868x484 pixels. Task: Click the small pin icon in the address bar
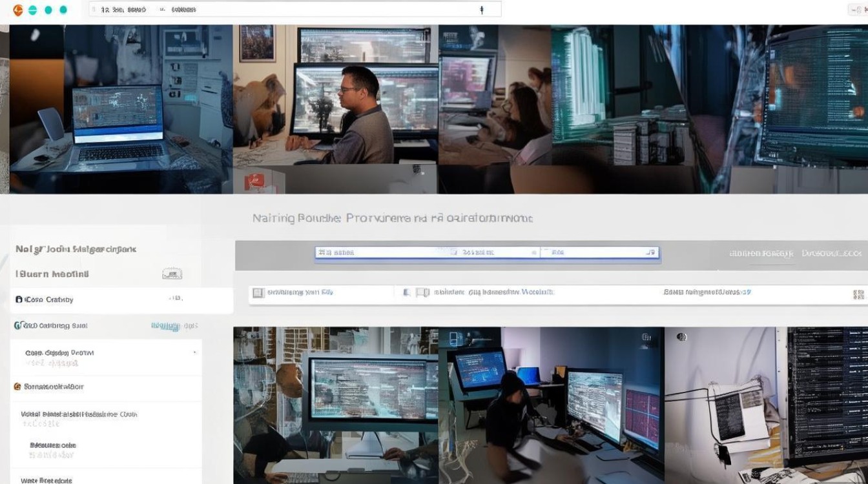click(481, 10)
